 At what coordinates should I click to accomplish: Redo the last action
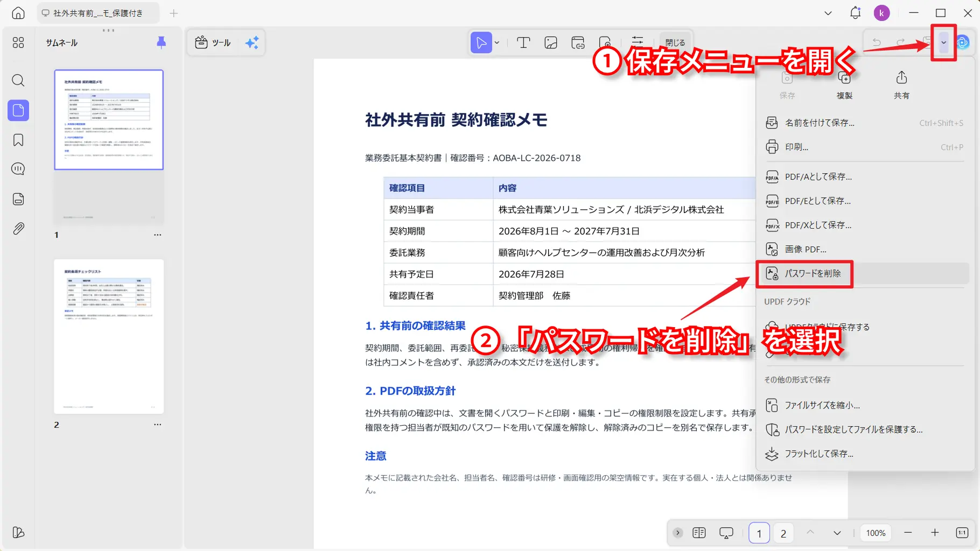point(900,42)
